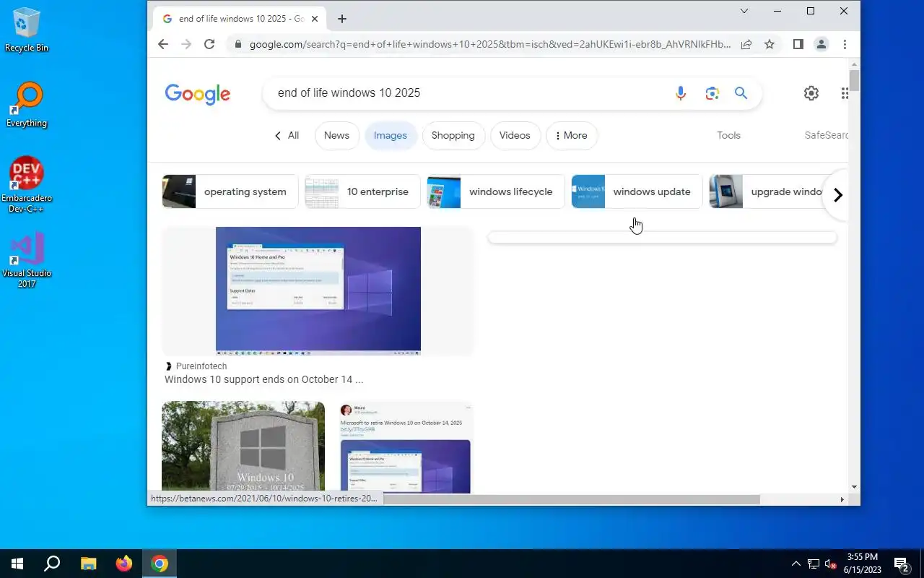Image resolution: width=924 pixels, height=578 pixels.
Task: Select the Visual Studio 2017 desktop shortcut
Action: 27,260
